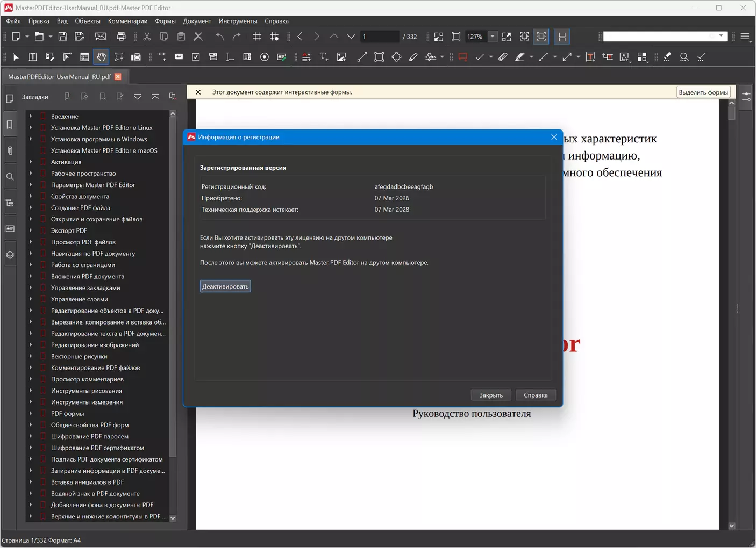Open the Комментарии menu
The height and width of the screenshot is (548, 756).
tap(127, 21)
